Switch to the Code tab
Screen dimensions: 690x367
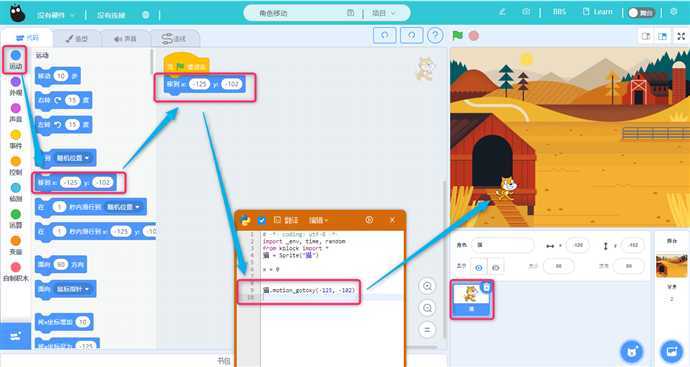tap(27, 38)
